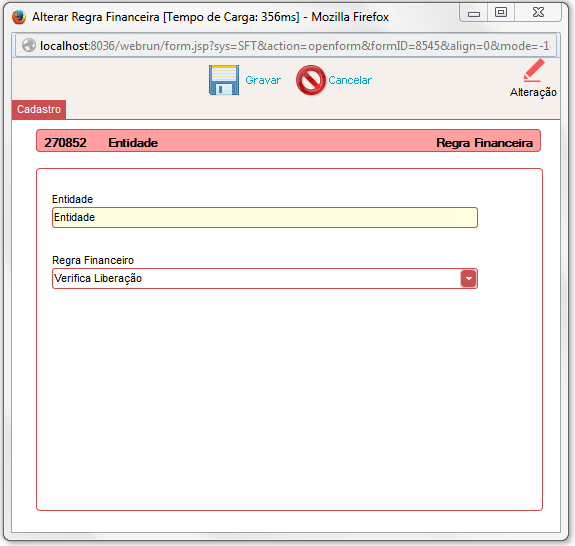This screenshot has height=546, width=575.
Task: Select the Verifica Liberação combo box field
Action: [264, 278]
